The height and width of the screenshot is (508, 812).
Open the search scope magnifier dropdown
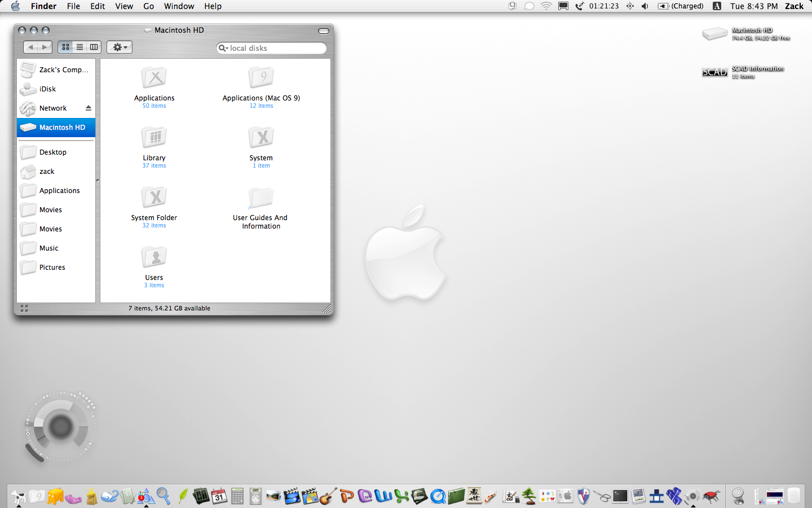(x=223, y=48)
